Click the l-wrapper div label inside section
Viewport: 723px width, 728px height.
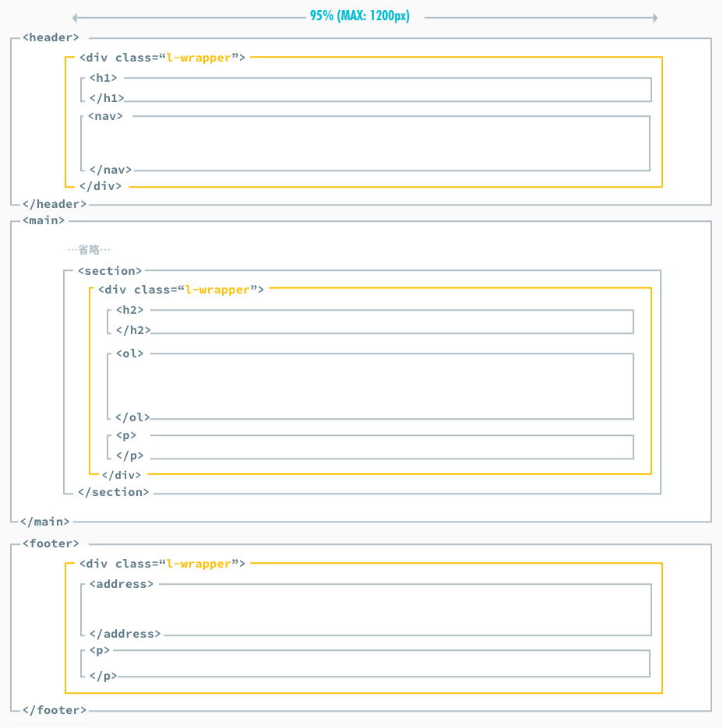tap(181, 290)
